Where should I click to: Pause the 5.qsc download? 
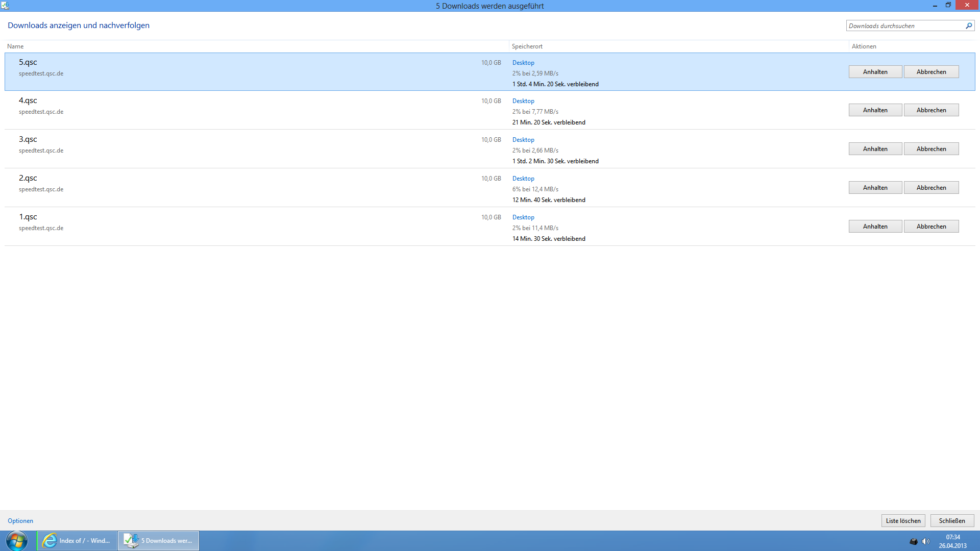pos(875,72)
